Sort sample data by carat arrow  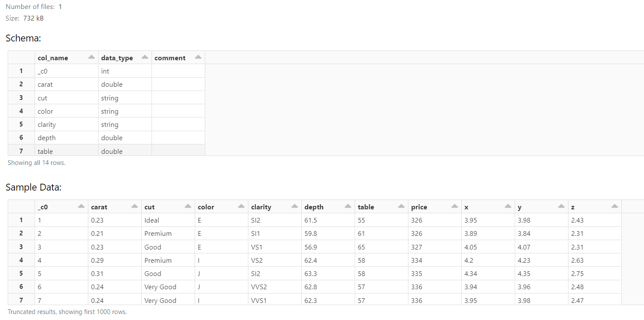tap(134, 206)
